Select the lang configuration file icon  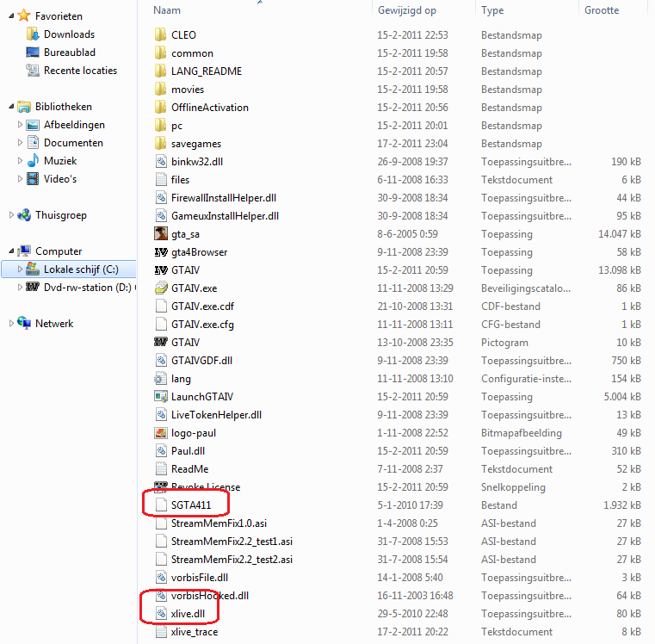[161, 378]
